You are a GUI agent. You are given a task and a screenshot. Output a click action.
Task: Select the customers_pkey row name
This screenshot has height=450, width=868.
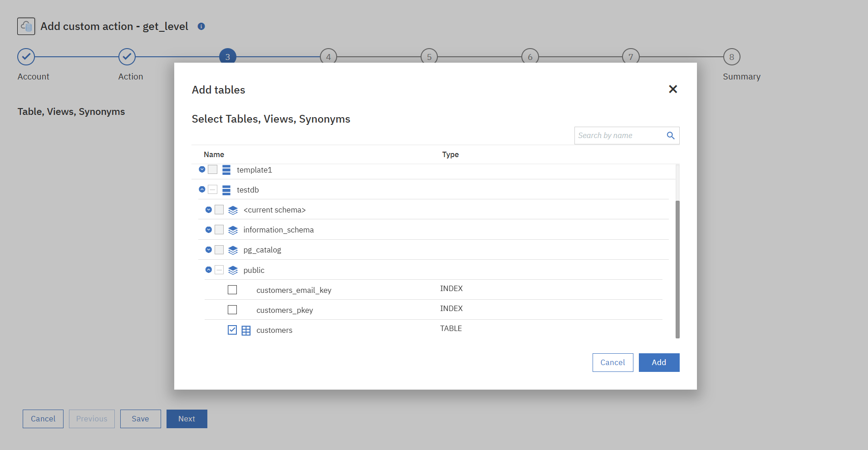point(285,310)
